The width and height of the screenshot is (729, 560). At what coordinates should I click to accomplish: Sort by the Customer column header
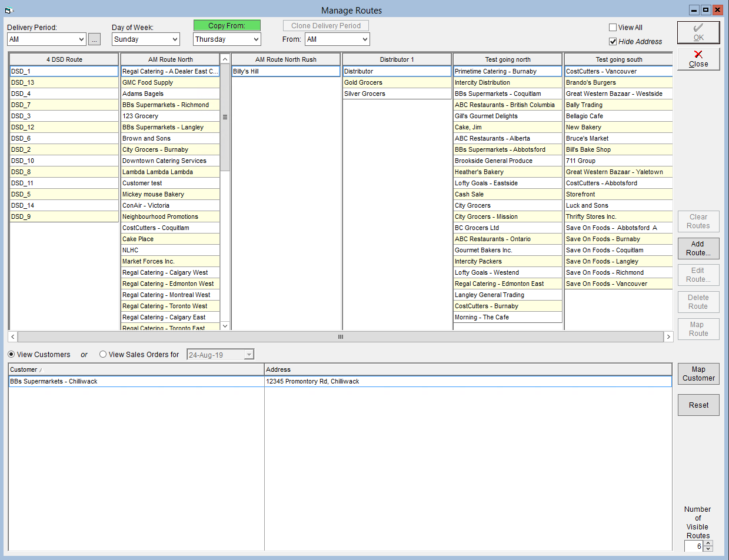[137, 369]
